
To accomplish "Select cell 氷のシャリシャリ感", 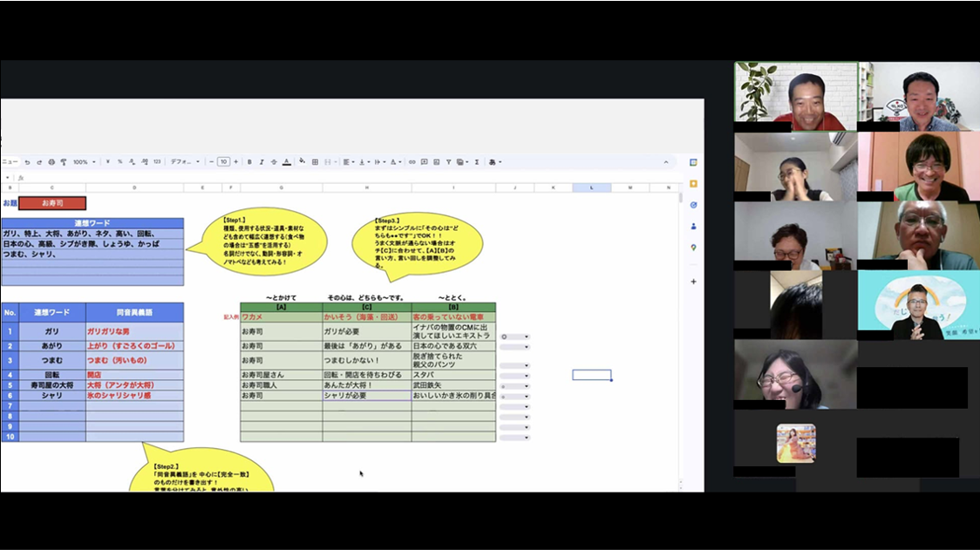I will tap(135, 396).
